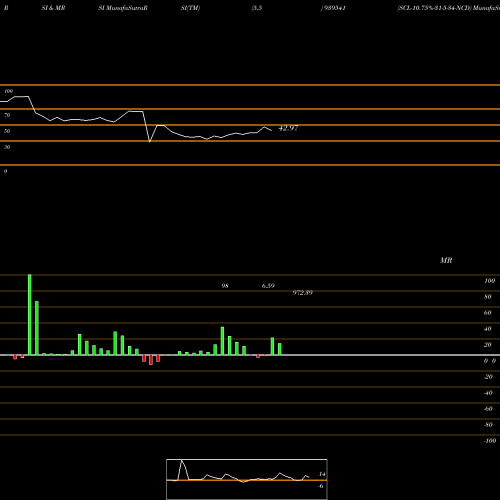Click the '20' label on MR axis

coord(488,345)
